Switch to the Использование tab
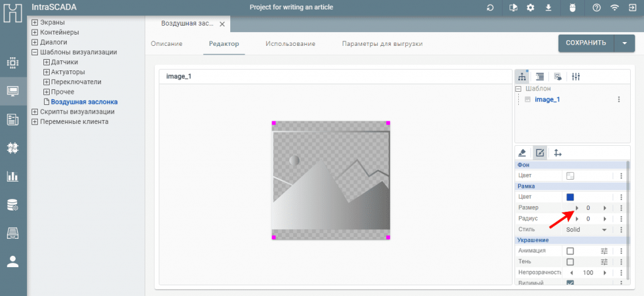This screenshot has height=296, width=644. coord(291,43)
